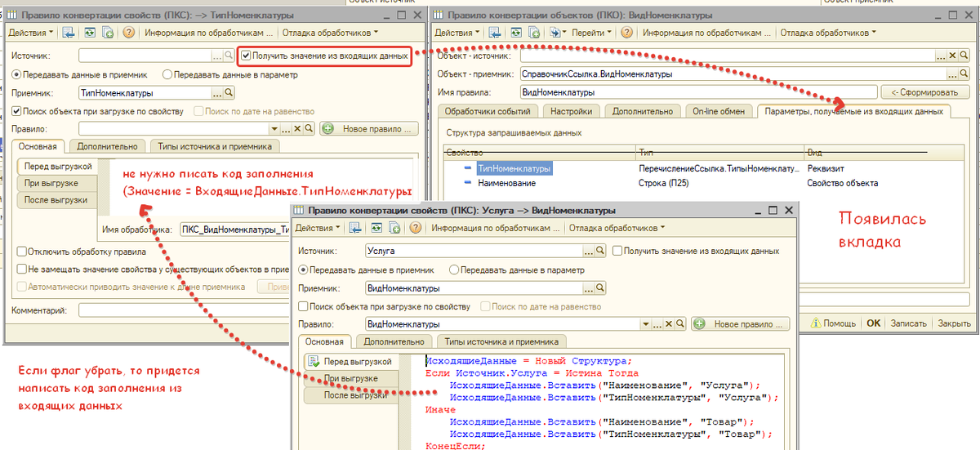Open Правило dropdown arrow in ТипНоменклатуры window
This screenshot has width=980, height=450.
click(x=274, y=129)
